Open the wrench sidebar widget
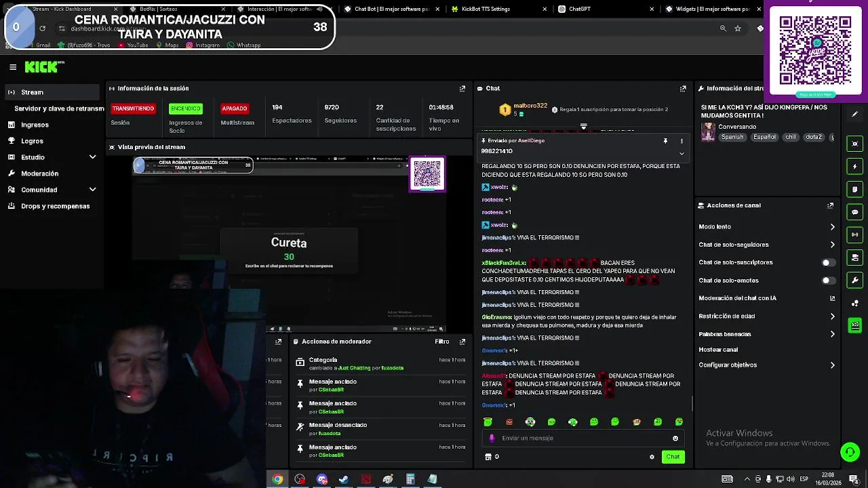Viewport: 868px width, 488px height. click(x=855, y=280)
